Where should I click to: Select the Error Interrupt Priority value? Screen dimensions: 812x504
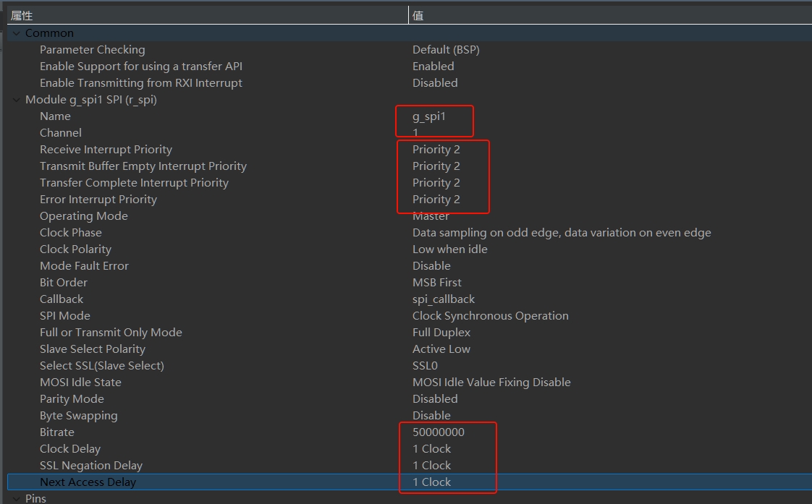click(436, 200)
